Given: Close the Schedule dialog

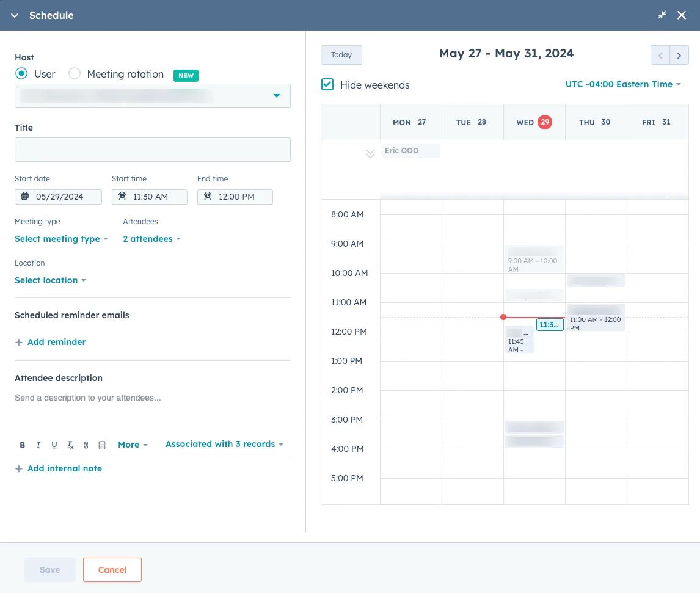Looking at the screenshot, I should (682, 15).
